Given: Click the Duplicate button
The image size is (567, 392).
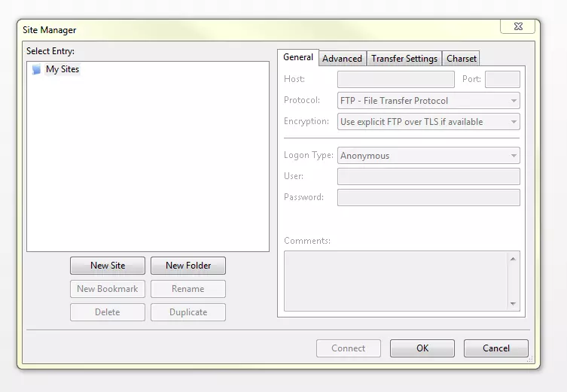Looking at the screenshot, I should coord(188,312).
